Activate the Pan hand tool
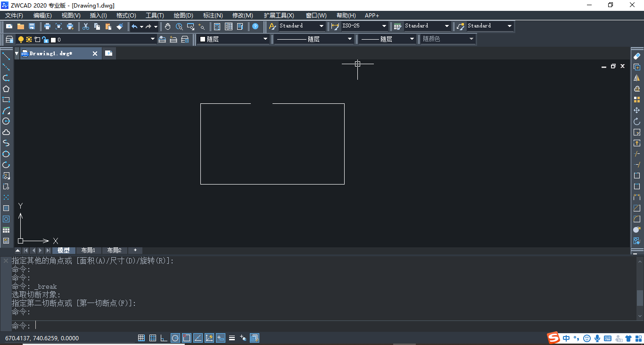This screenshot has height=345, width=644. (x=168, y=26)
